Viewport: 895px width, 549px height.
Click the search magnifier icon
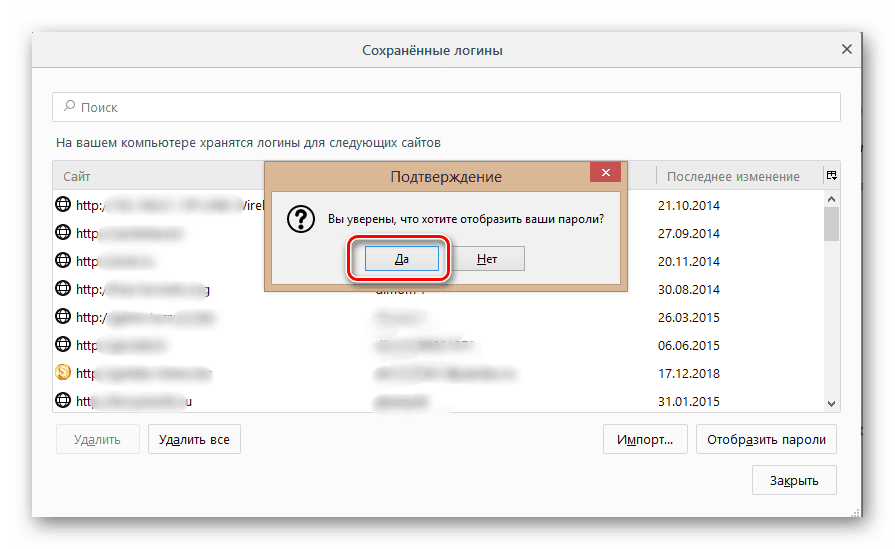[69, 106]
